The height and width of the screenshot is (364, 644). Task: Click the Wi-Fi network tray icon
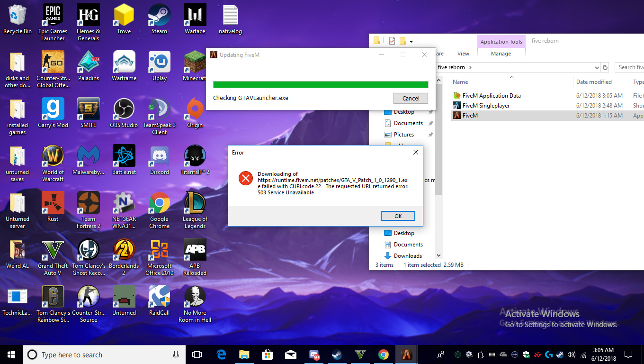click(583, 355)
